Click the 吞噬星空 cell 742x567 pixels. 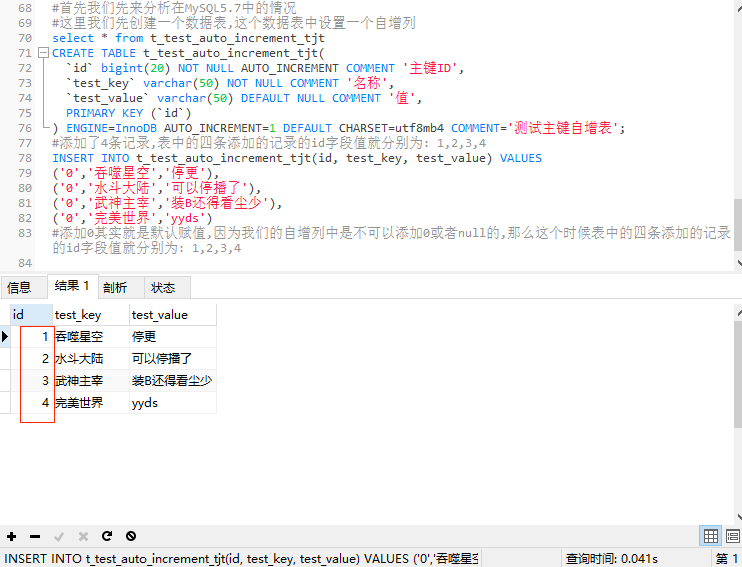[91, 337]
